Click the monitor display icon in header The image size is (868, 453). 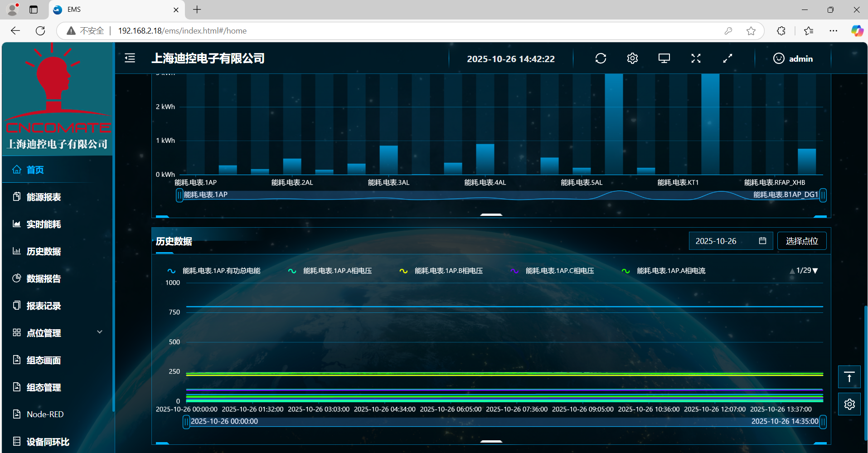click(664, 58)
